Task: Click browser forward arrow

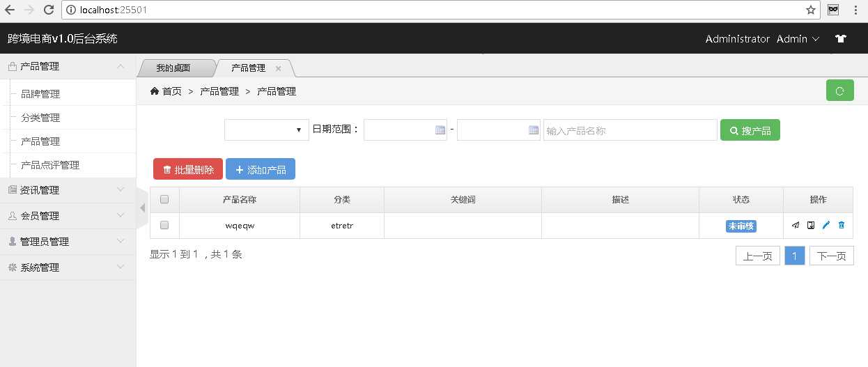Action: click(x=29, y=10)
